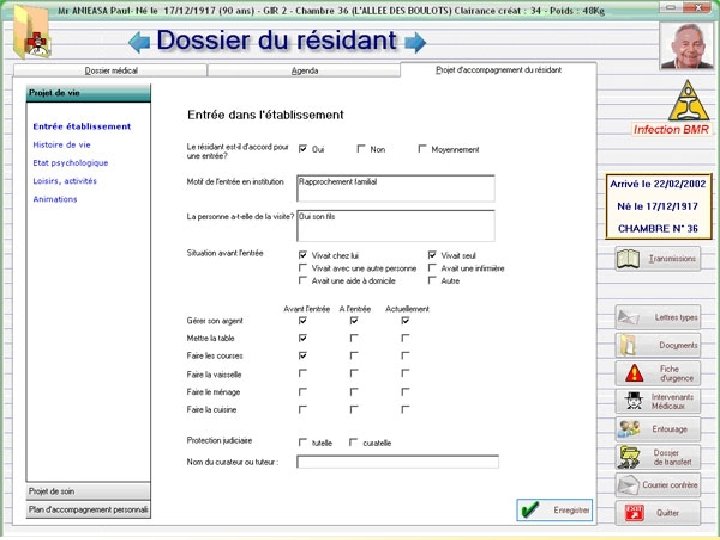Image resolution: width=720 pixels, height=540 pixels.
Task: Open Courrier confrère button
Action: point(658,485)
